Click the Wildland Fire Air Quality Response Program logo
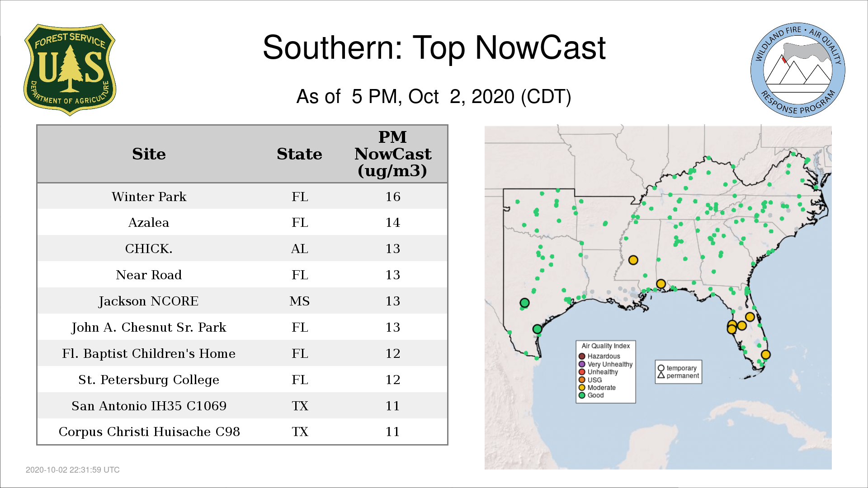Viewport: 868px width, 488px height. point(797,70)
